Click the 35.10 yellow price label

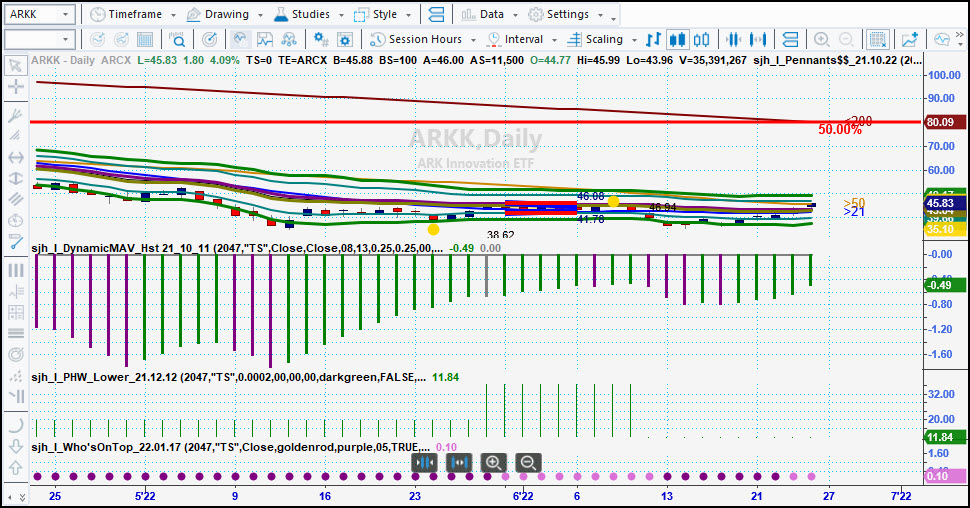[944, 229]
